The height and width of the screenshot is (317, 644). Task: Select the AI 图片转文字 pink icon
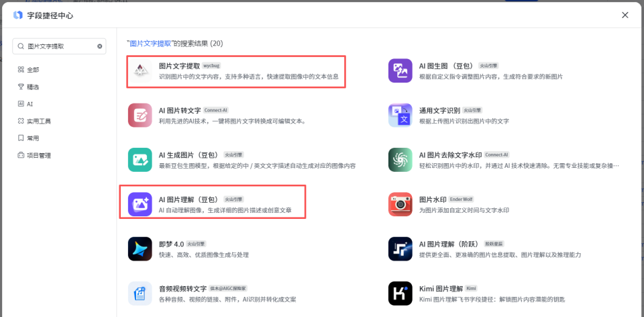[x=140, y=116]
